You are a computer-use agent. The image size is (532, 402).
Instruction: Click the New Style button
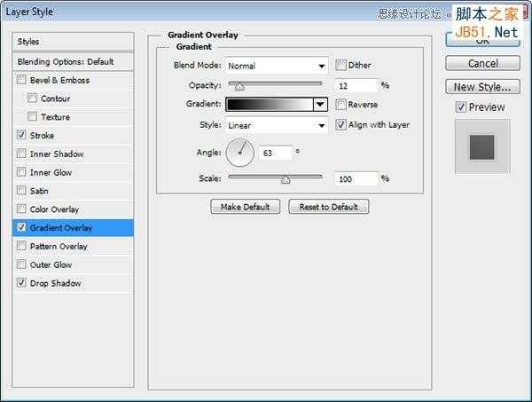point(482,87)
